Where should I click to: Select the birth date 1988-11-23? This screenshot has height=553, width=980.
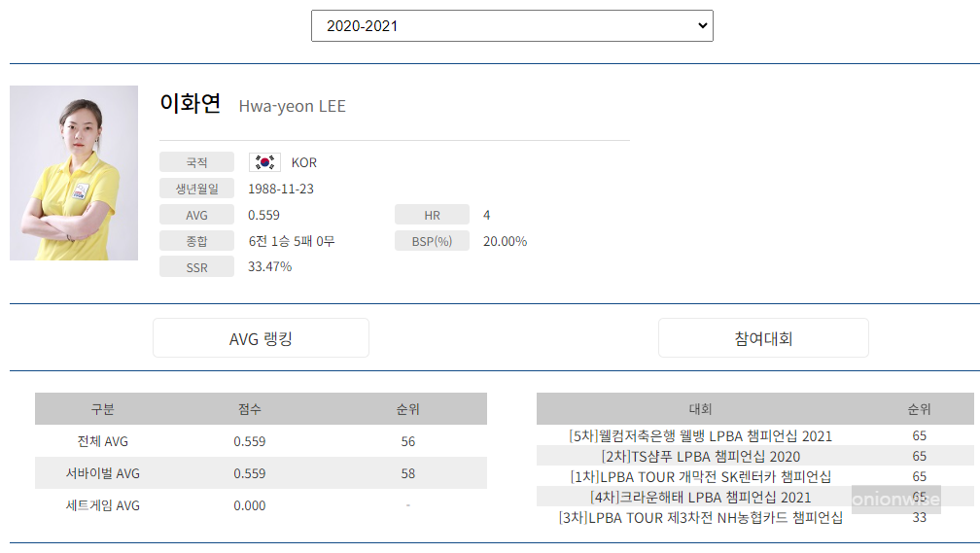pyautogui.click(x=281, y=189)
